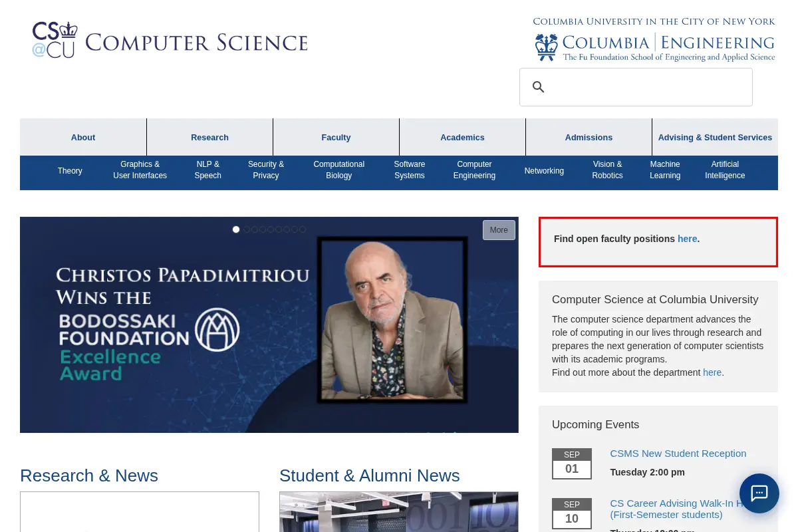Viewport: 798px width, 532px height.
Task: Open the Academics menu
Action: [462, 137]
